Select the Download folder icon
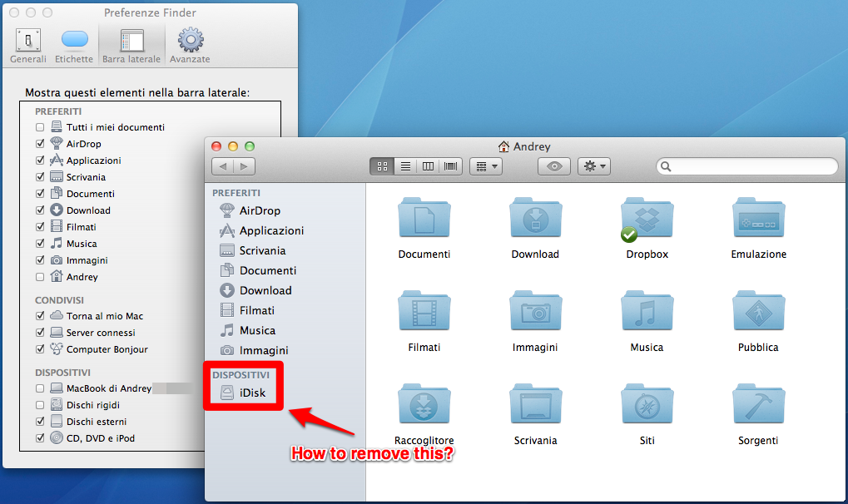848x504 pixels. pyautogui.click(x=535, y=218)
